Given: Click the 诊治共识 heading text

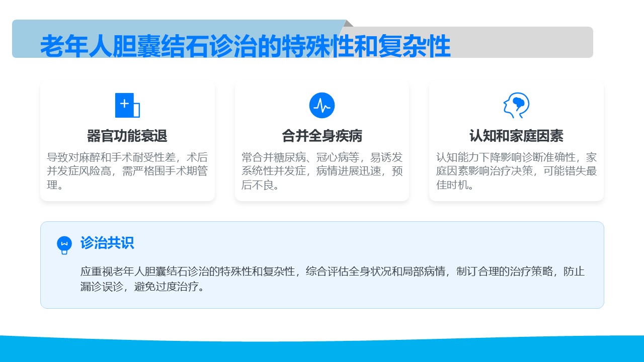Looking at the screenshot, I should pos(107,243).
